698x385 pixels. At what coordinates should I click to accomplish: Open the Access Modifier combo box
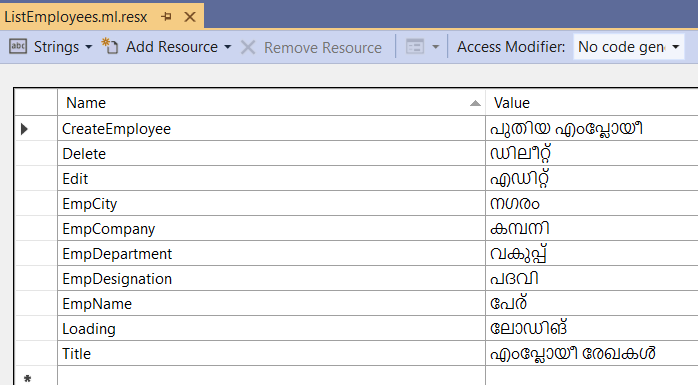629,47
